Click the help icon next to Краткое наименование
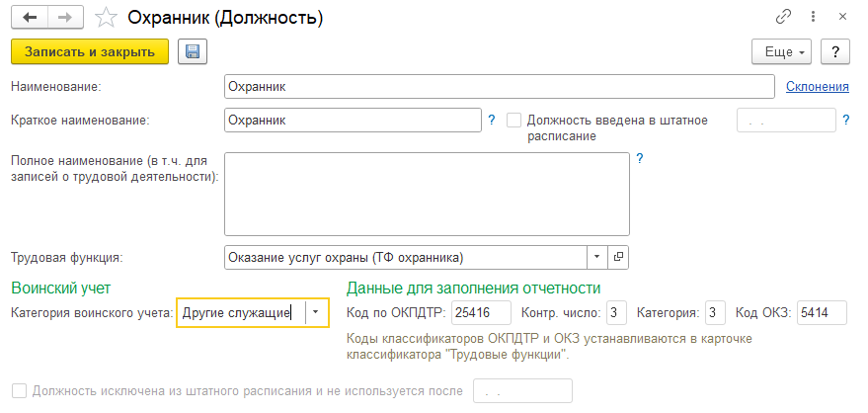 [491, 121]
